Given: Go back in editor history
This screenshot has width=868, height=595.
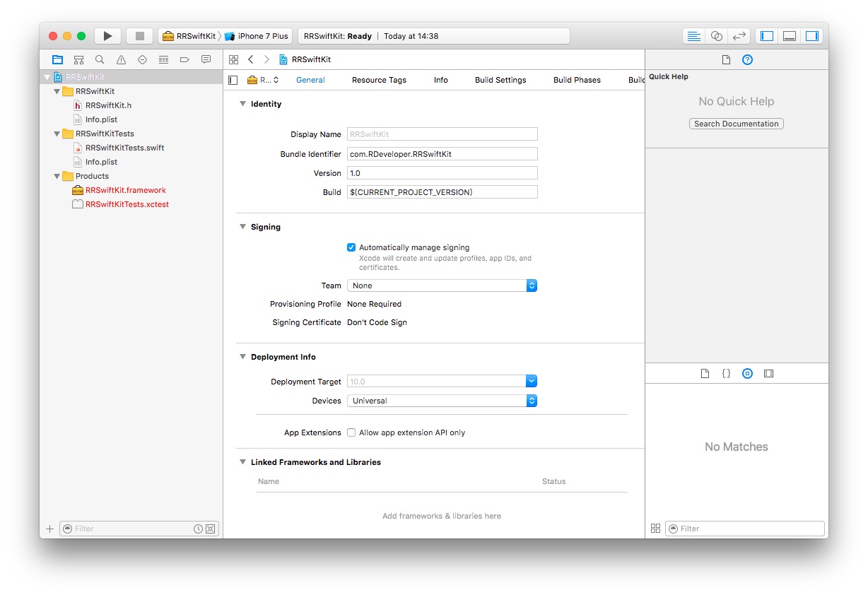Looking at the screenshot, I should 251,59.
